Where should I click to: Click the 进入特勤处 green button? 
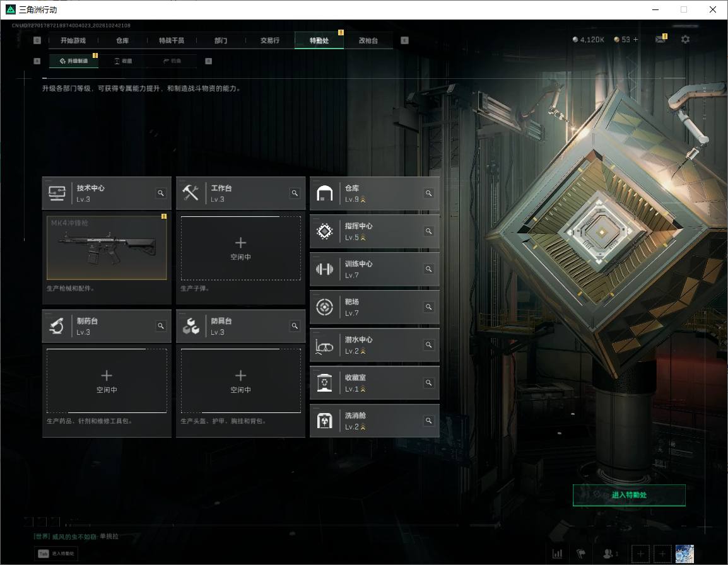click(629, 495)
